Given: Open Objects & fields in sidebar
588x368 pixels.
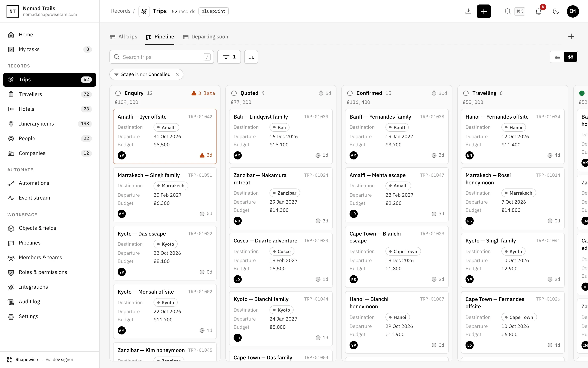Looking at the screenshot, I should pos(50,228).
